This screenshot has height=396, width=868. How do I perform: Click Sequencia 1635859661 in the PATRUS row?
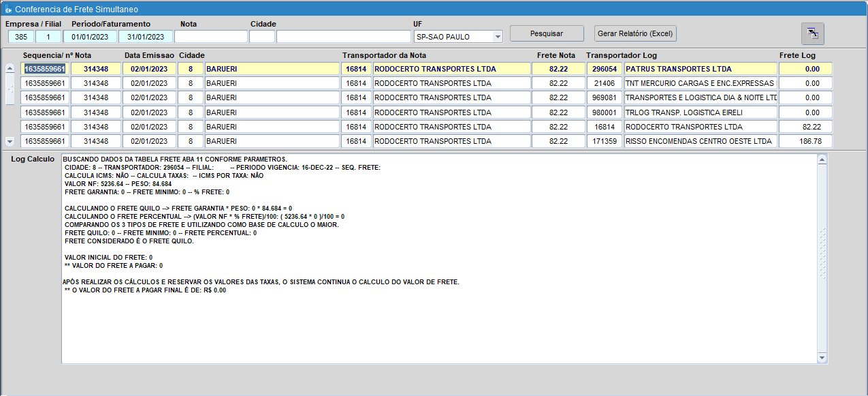(45, 69)
